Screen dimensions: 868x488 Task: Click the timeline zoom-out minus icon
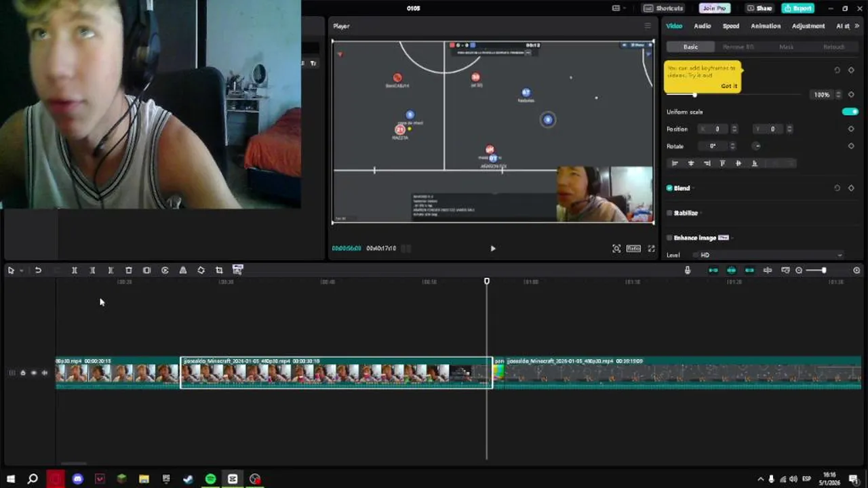coord(799,270)
